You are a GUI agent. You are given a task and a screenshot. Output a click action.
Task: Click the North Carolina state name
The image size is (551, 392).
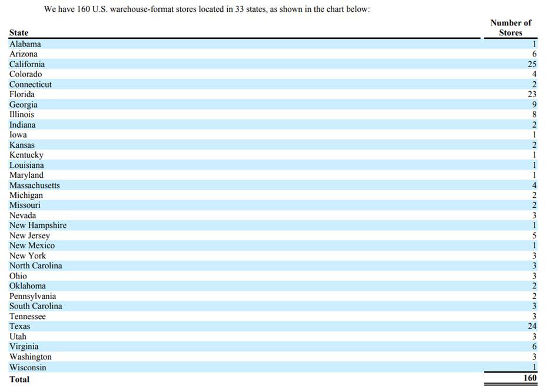35,265
